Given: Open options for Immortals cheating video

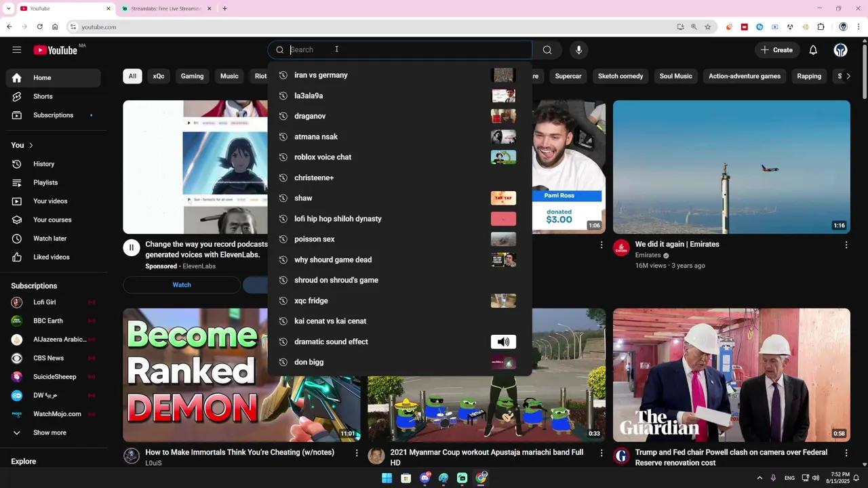Looking at the screenshot, I should (357, 453).
